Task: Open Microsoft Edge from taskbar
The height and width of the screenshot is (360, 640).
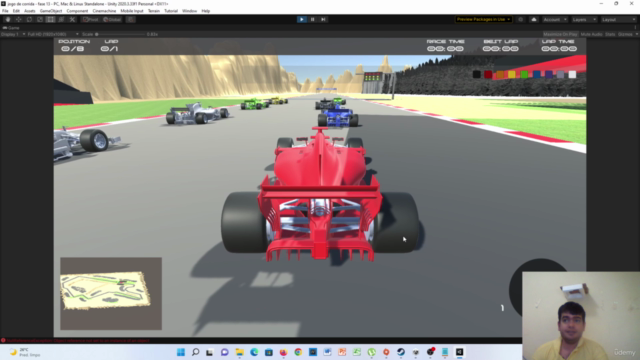Action: click(x=254, y=352)
